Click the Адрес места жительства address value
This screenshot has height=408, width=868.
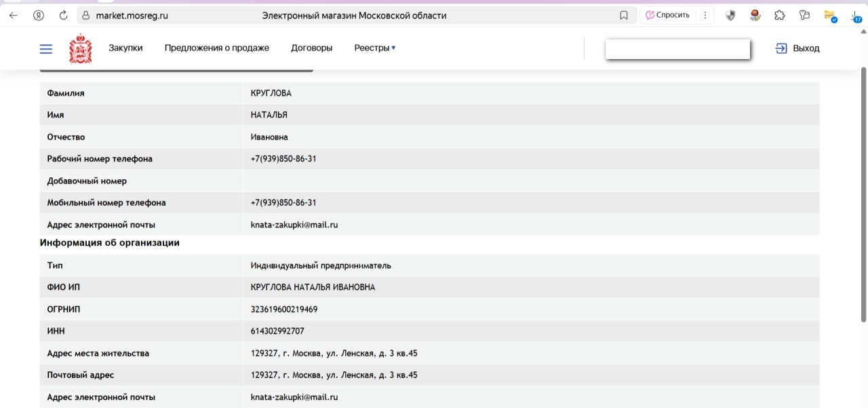point(334,353)
